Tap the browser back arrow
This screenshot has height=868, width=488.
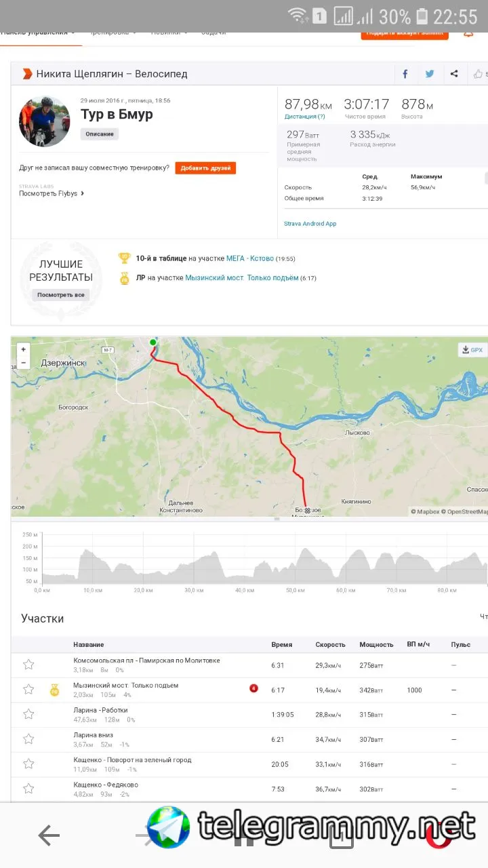(49, 835)
